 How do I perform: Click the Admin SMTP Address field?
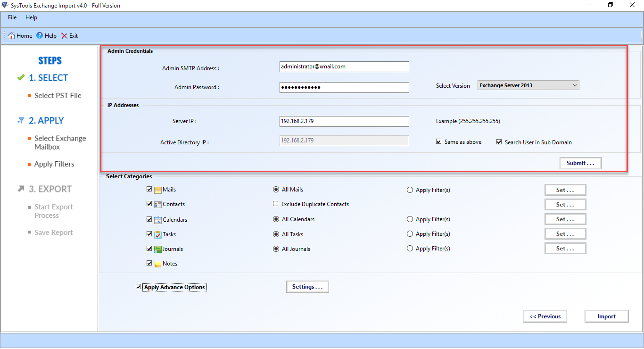344,66
